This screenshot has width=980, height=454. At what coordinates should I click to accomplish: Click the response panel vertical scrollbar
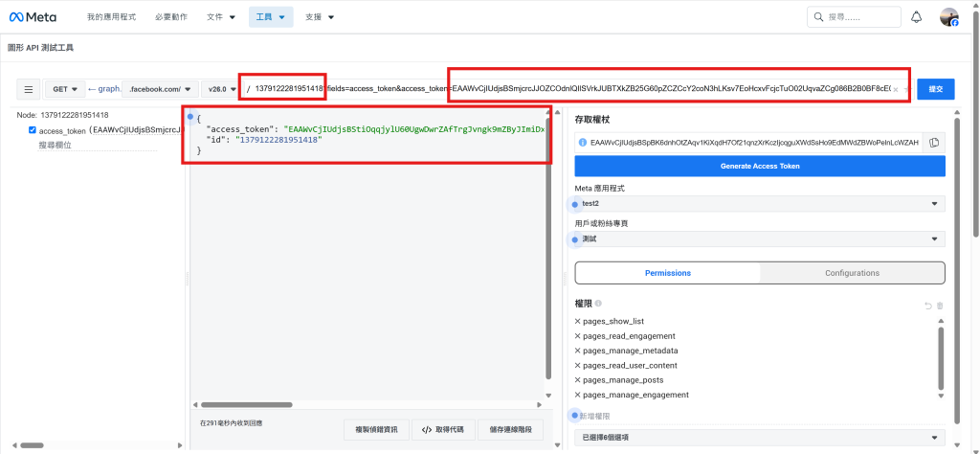tap(548, 247)
